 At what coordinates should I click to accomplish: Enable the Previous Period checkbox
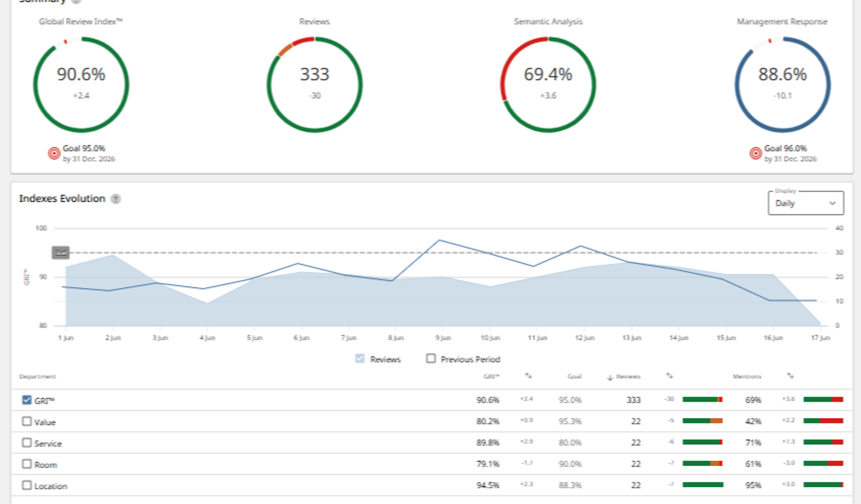point(431,358)
